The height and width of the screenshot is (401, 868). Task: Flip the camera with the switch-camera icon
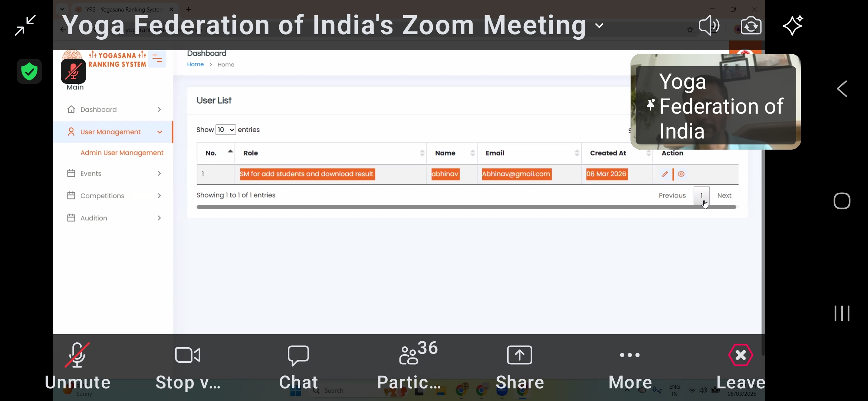pos(751,25)
